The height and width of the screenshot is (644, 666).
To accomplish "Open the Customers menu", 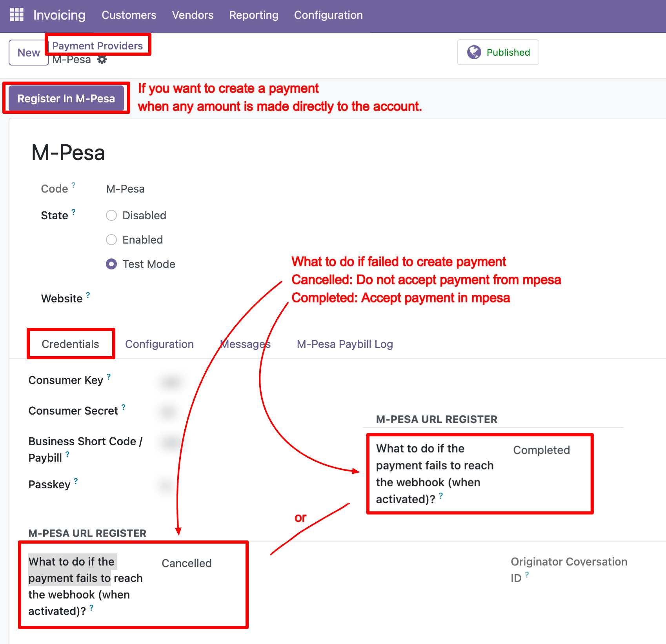I will [x=129, y=15].
